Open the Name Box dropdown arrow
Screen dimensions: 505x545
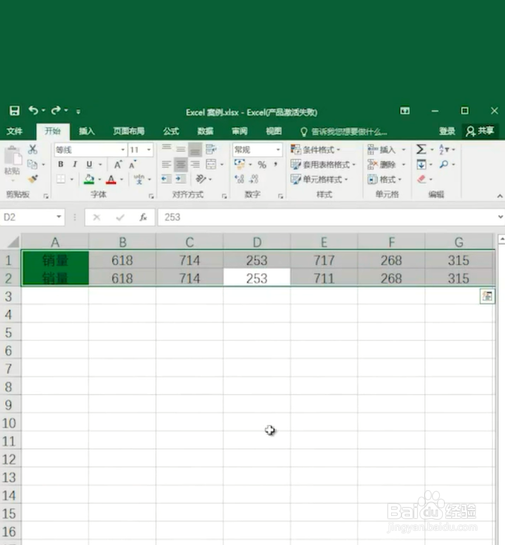click(x=59, y=217)
